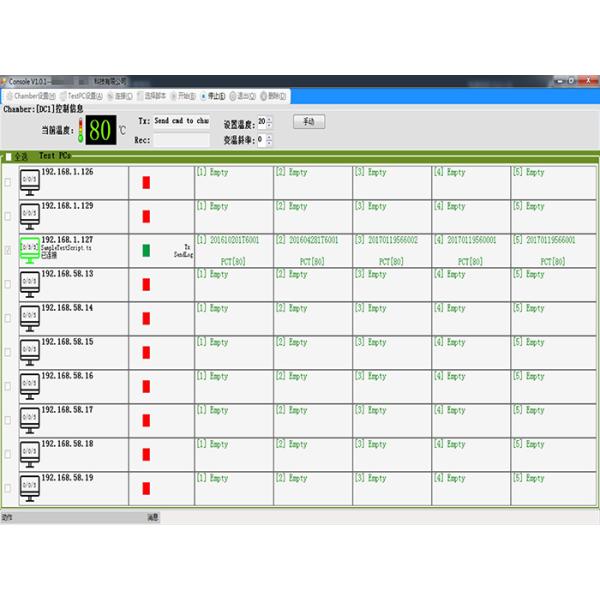Click the red status indicator for 192.168.1.126
Image resolution: width=600 pixels, height=600 pixels.
point(146,183)
